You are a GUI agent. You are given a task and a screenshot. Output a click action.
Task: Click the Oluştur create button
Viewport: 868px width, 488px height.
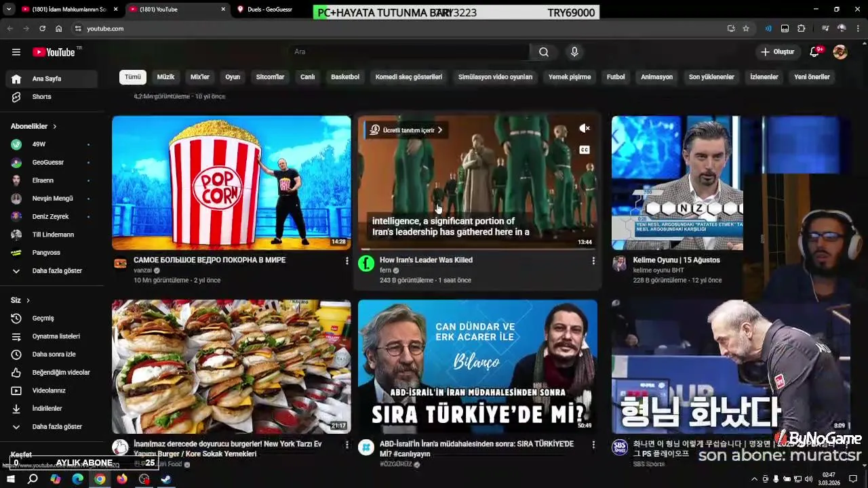[x=777, y=52]
